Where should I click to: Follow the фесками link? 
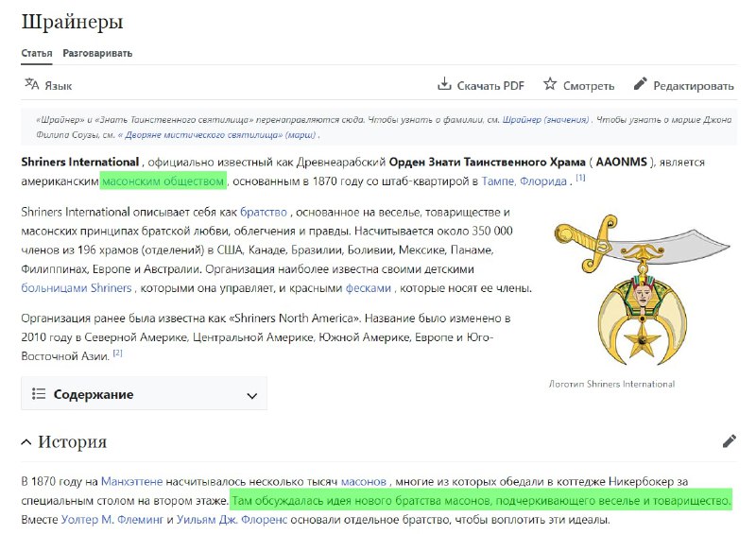368,288
